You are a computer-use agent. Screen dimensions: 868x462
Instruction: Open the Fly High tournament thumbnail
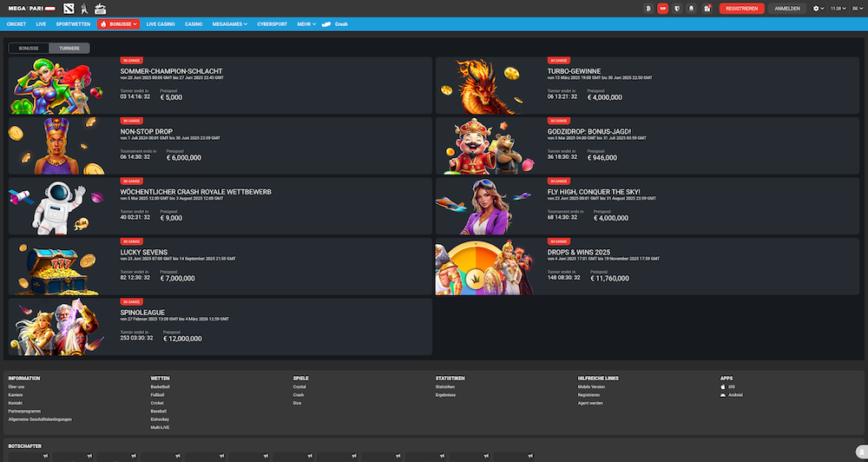(483, 206)
